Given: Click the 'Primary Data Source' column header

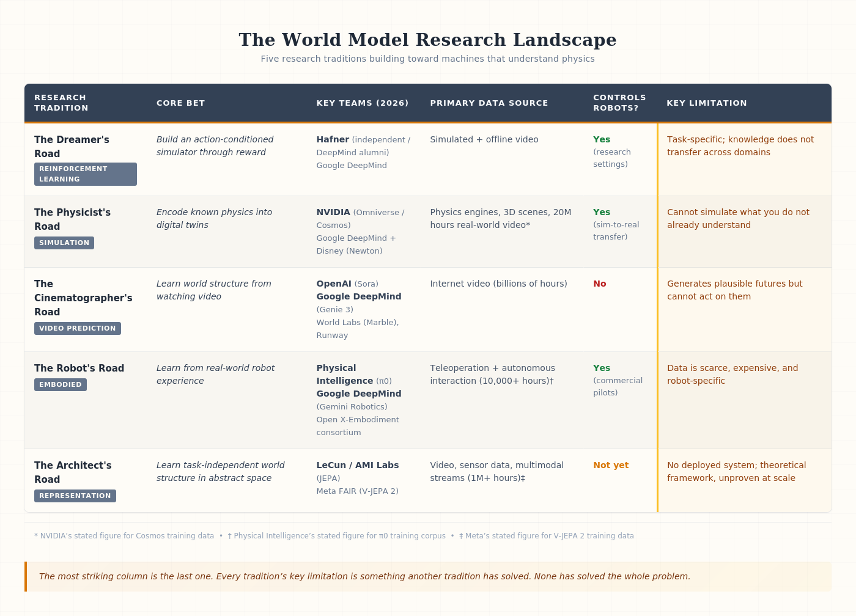Looking at the screenshot, I should (489, 103).
